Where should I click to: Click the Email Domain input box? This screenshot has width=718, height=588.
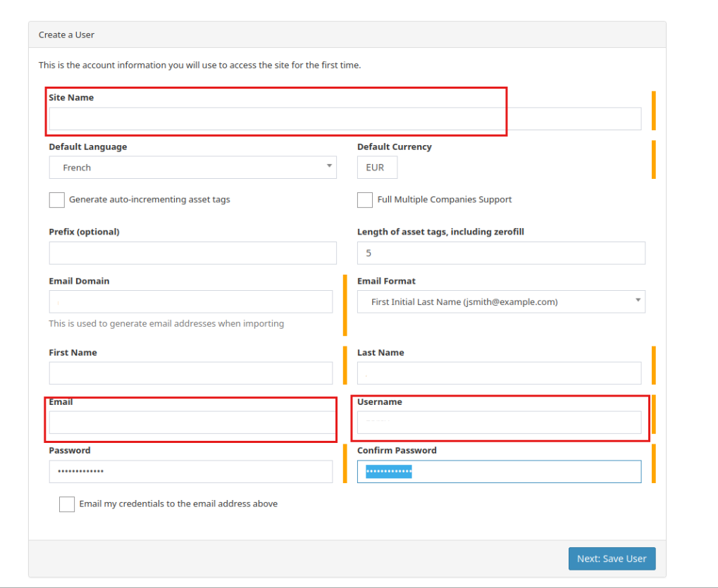point(190,302)
